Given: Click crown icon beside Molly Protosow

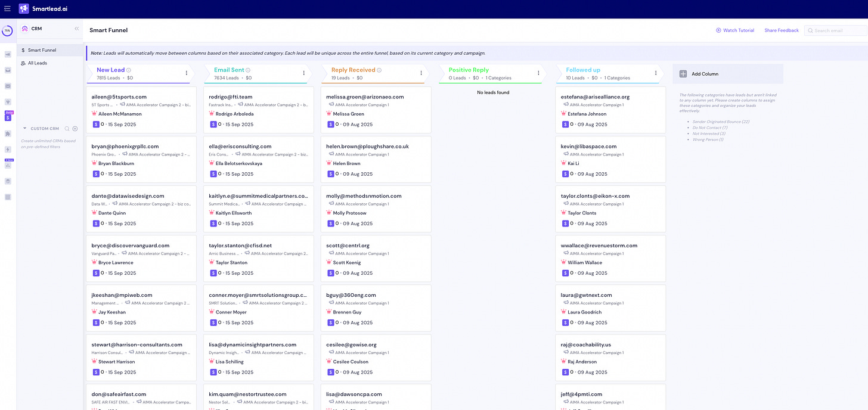Looking at the screenshot, I should (329, 213).
